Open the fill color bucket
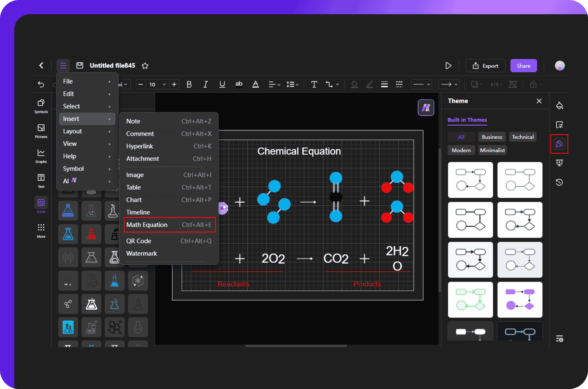Viewport: 588px width, 389px height. tap(354, 84)
